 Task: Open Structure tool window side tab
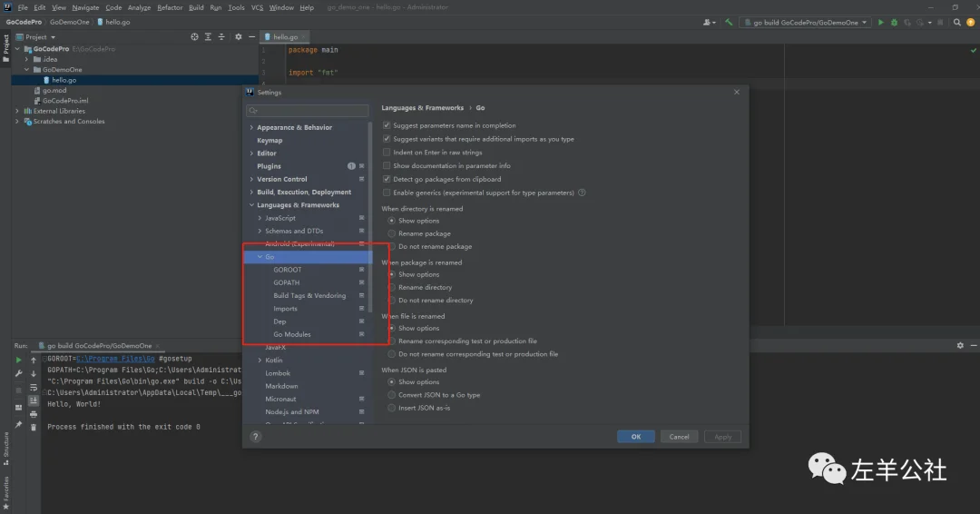coord(5,449)
